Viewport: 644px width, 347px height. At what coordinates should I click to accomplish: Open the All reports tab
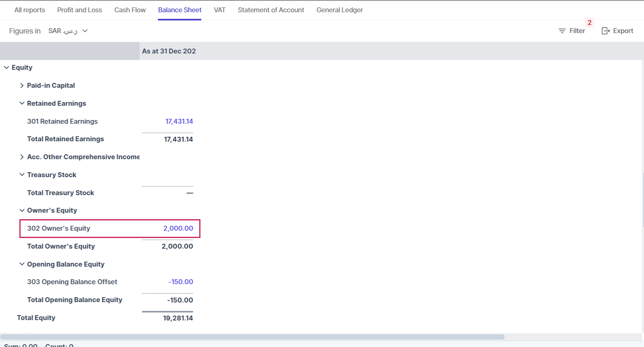pos(30,10)
